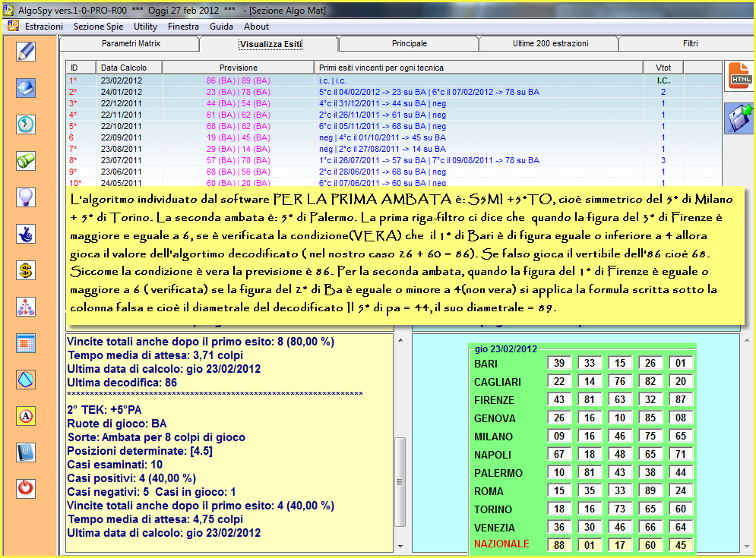Open the Ultime 200 estrazioni tab

pos(550,43)
